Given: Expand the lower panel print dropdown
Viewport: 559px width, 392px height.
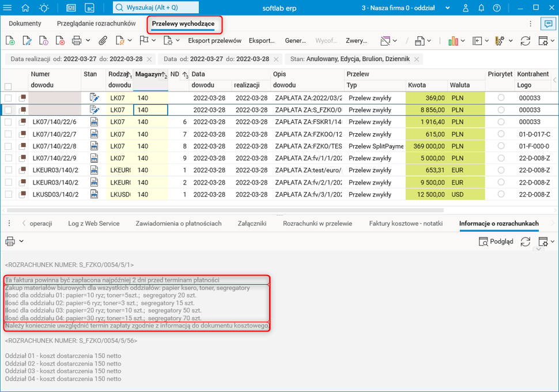Looking at the screenshot, I should click(x=21, y=242).
